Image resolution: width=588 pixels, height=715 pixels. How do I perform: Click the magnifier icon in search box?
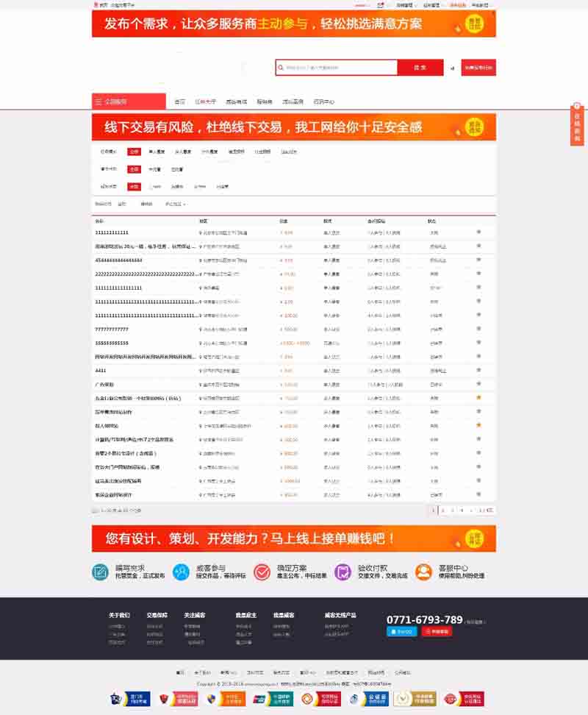(x=281, y=68)
